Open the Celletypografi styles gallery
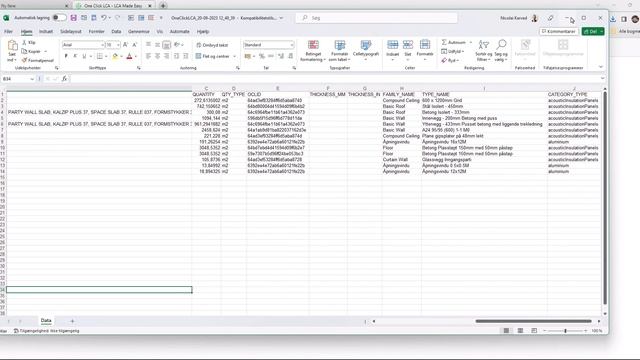The height and width of the screenshot is (360, 640). tap(366, 51)
